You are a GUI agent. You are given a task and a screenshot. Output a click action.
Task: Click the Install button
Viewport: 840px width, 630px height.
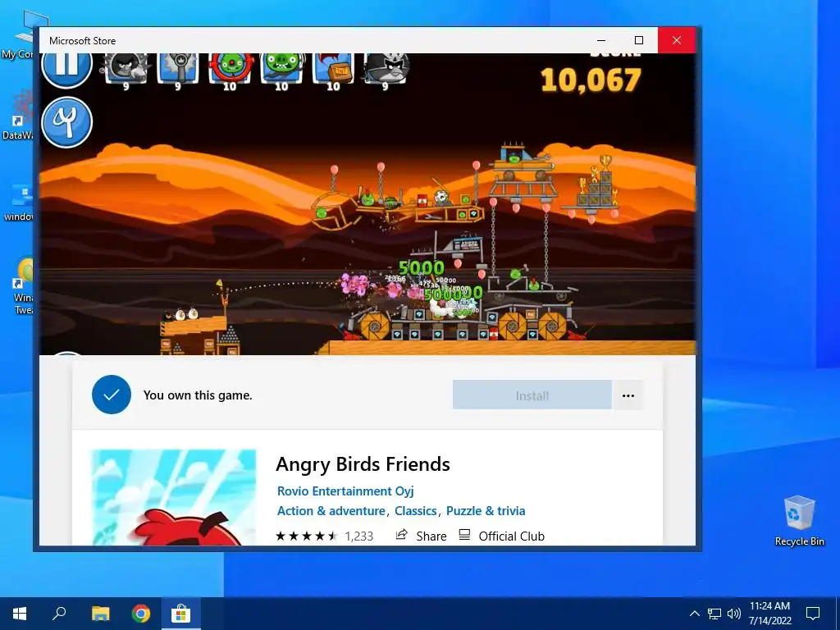[x=532, y=395]
